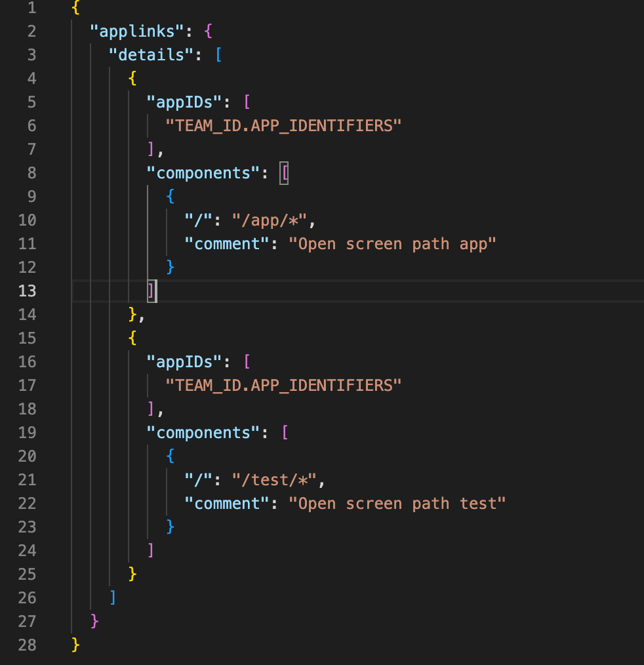Click the "components" key on line 19
The height and width of the screenshot is (665, 644).
click(203, 433)
